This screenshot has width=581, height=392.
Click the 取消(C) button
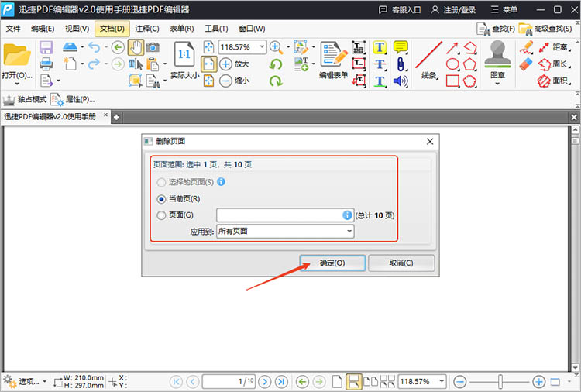[401, 263]
